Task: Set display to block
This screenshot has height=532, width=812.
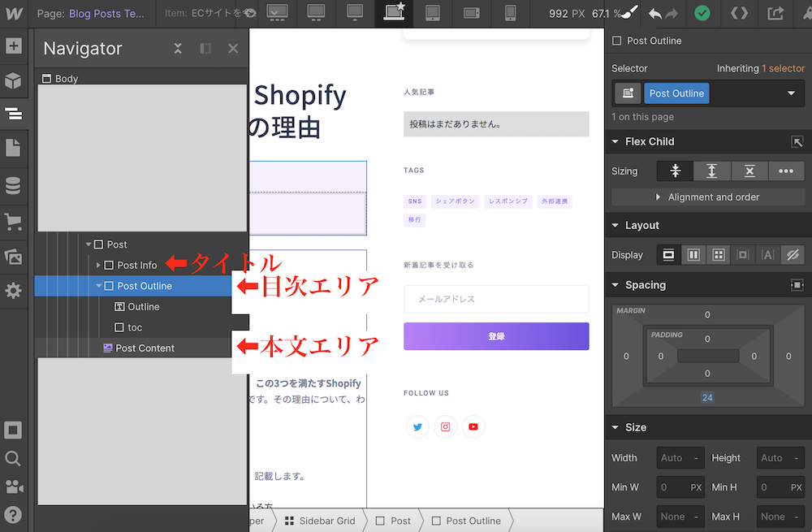Action: pos(668,255)
